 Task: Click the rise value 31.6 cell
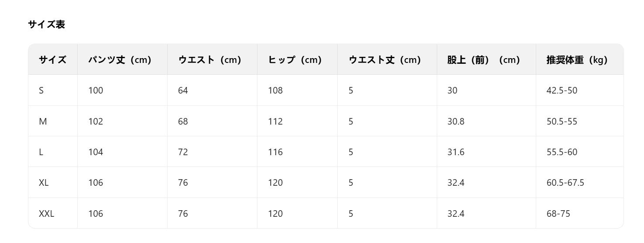[x=454, y=152]
